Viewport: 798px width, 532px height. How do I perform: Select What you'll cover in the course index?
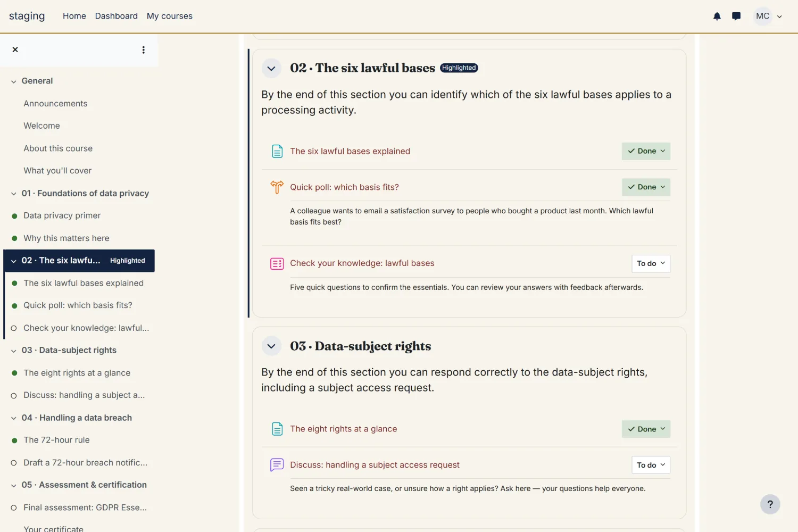tap(57, 171)
